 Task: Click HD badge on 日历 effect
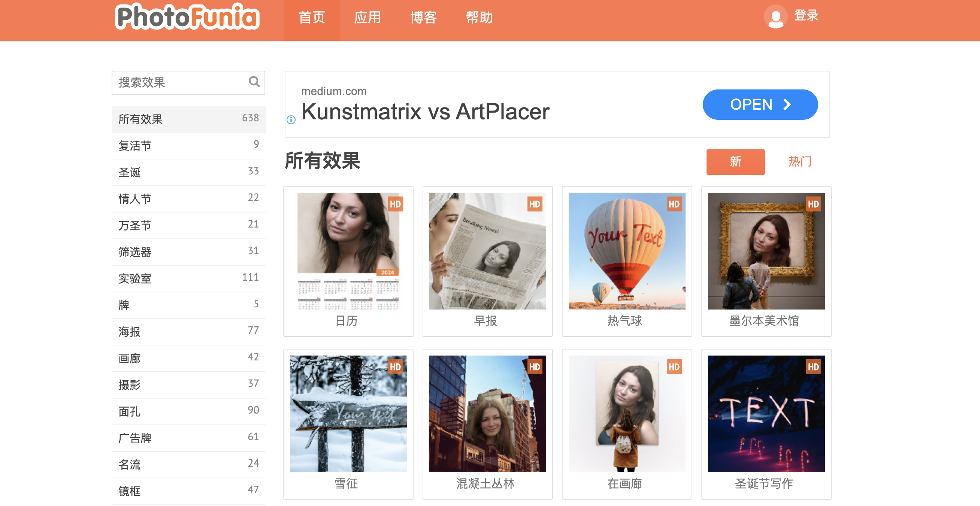pos(395,204)
